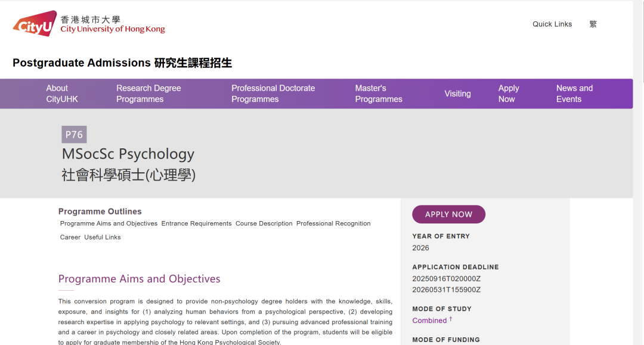Jump to Entrance Requirements section
Image resolution: width=644 pixels, height=345 pixels.
[196, 223]
